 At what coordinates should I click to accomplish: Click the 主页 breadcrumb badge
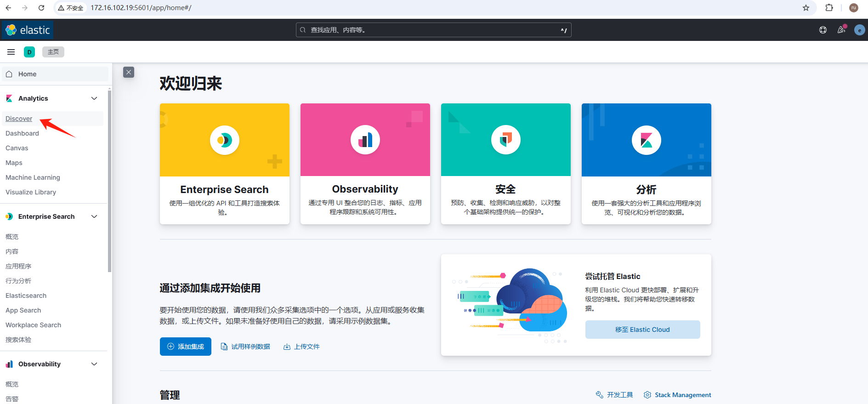(53, 52)
